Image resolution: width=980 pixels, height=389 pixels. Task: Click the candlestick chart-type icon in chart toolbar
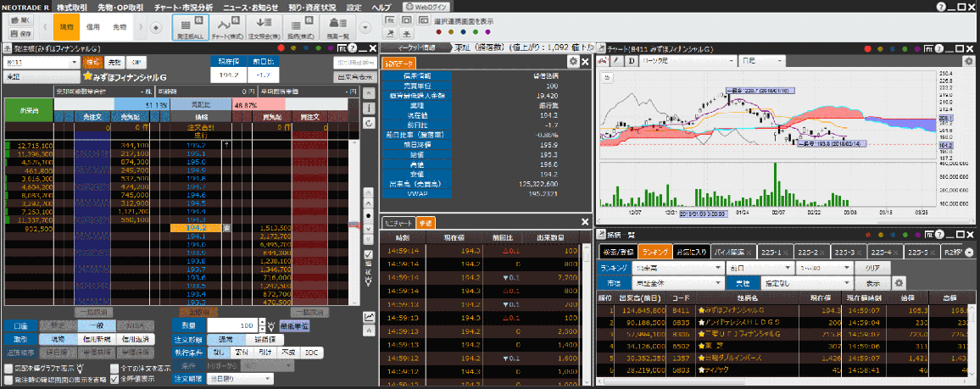click(602, 60)
